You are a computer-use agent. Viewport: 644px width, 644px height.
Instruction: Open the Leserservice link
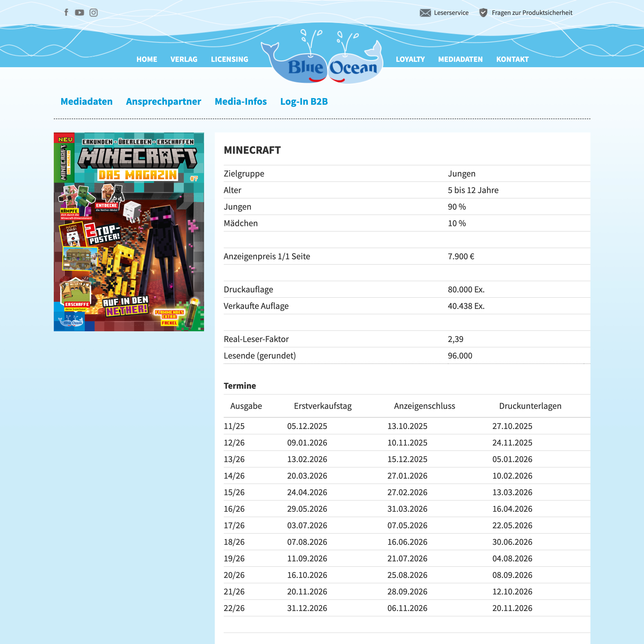pos(451,13)
